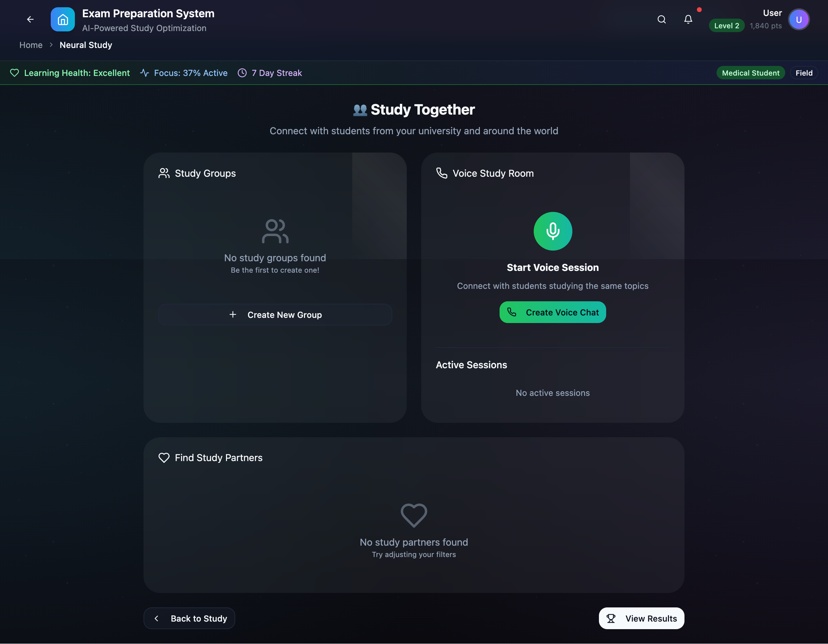
Task: Open notifications bell icon
Action: (x=688, y=19)
